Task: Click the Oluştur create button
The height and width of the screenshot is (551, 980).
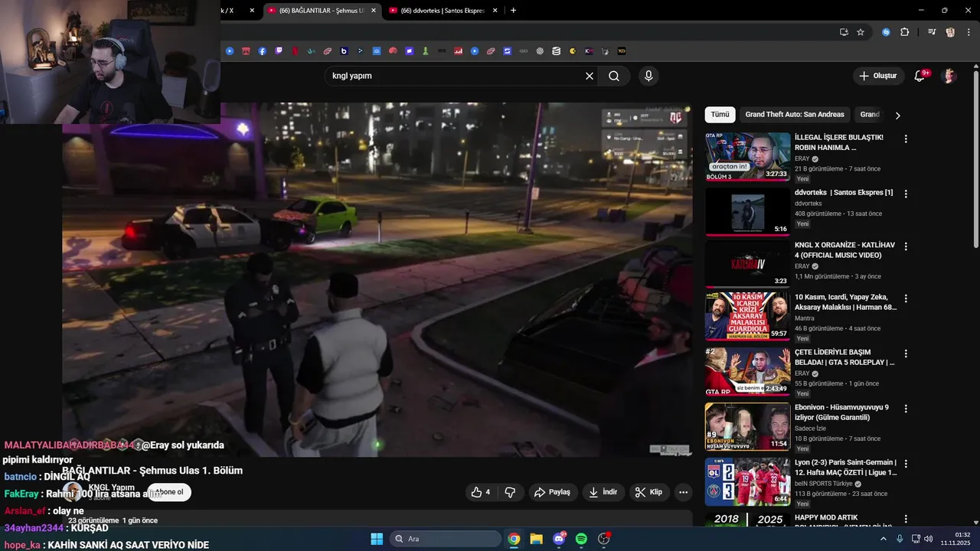Action: (x=878, y=76)
